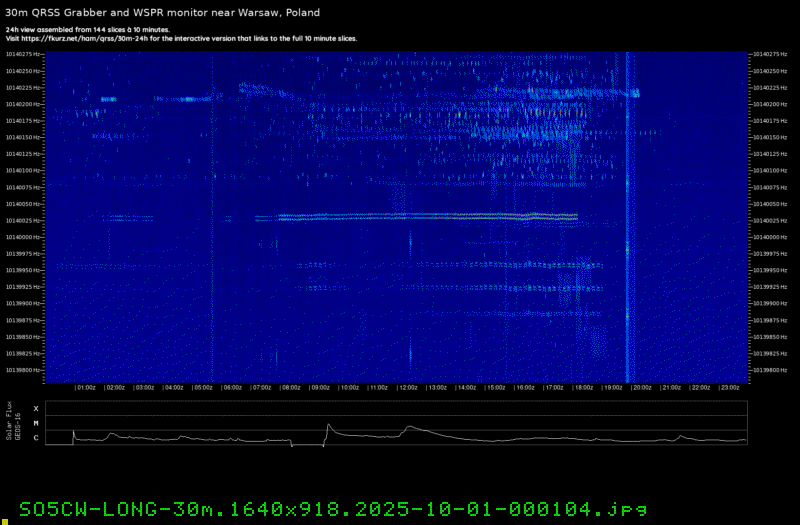Click the SO5CW-LONG-30m filename caption
This screenshot has height=525, width=800.
333,509
